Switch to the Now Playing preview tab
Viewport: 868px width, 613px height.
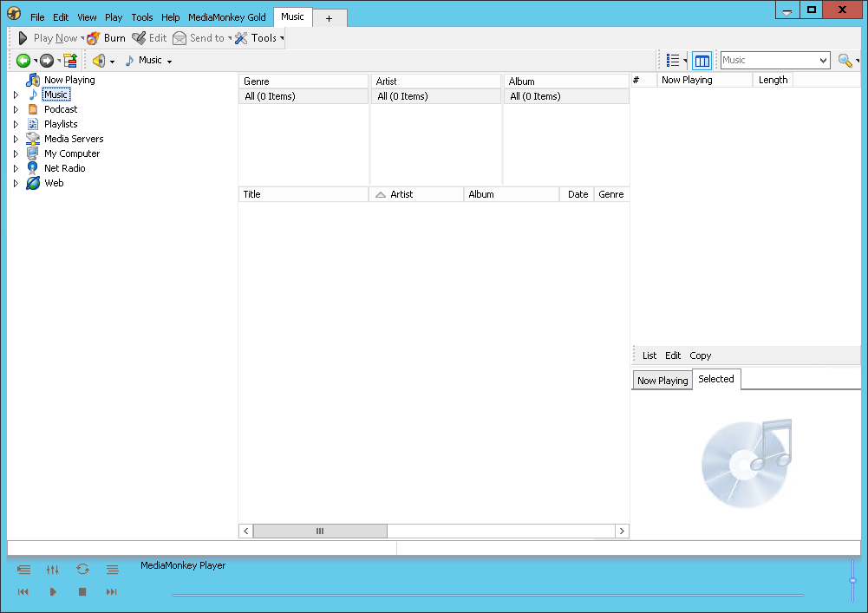662,381
